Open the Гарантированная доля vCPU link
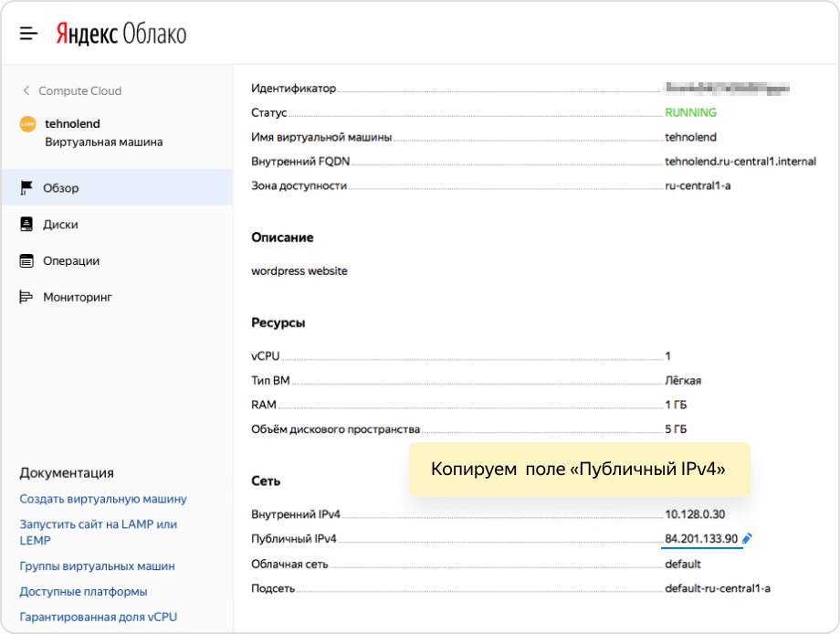Image resolution: width=840 pixels, height=634 pixels. click(99, 617)
